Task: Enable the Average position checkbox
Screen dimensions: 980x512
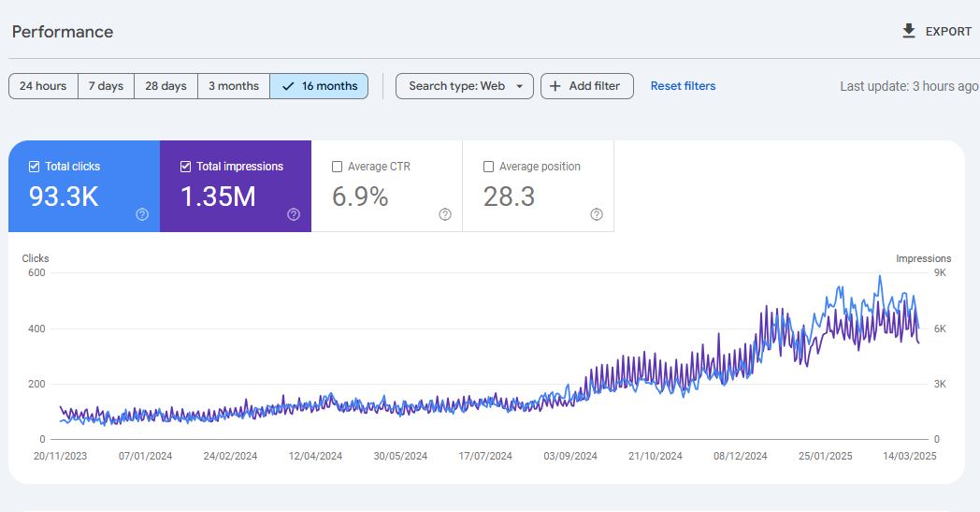Action: (489, 167)
